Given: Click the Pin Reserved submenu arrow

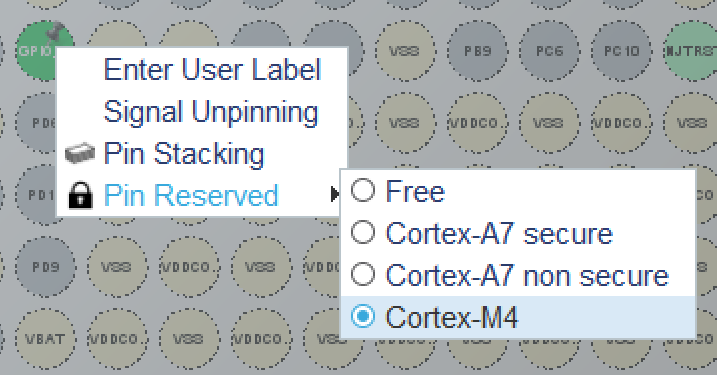Looking at the screenshot, I should [335, 194].
